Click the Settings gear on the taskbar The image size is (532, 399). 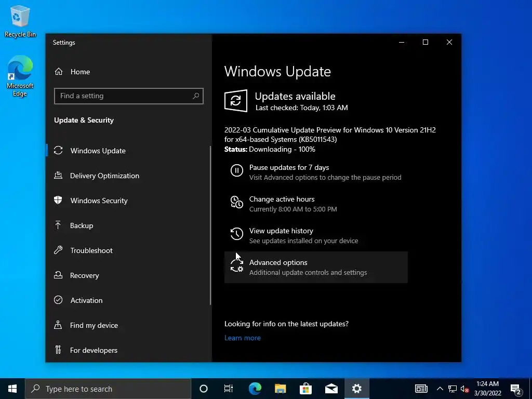356,389
